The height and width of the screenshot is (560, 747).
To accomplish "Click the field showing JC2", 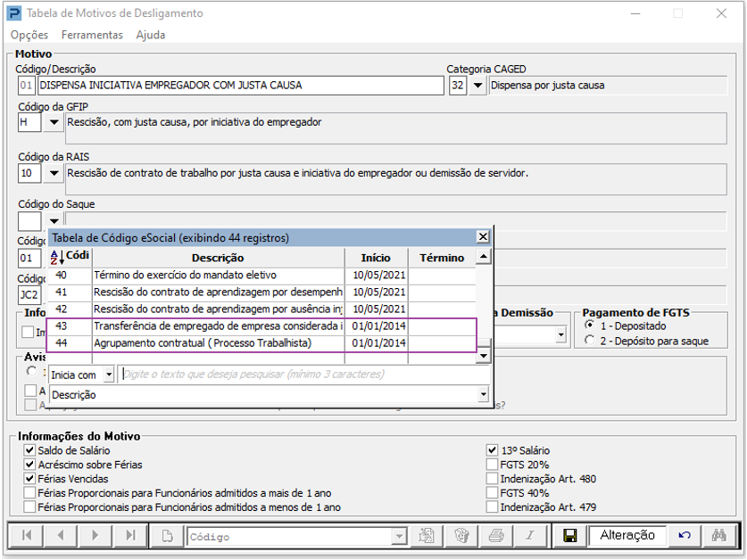I will (29, 295).
